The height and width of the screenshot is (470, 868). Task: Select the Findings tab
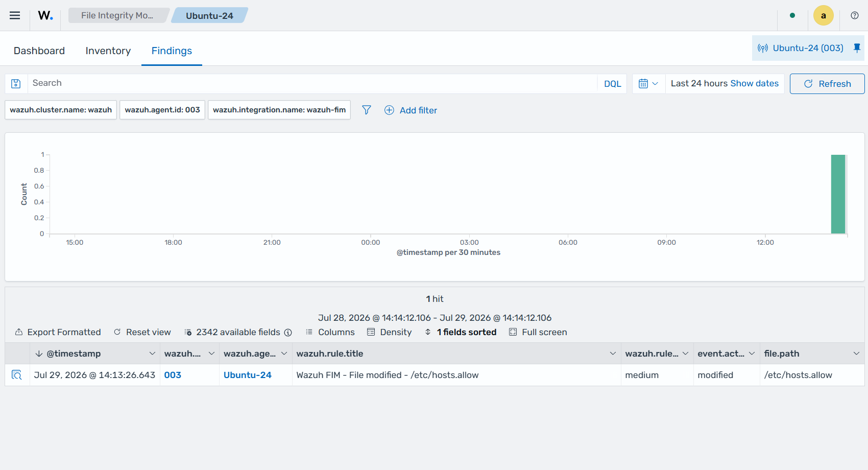click(x=172, y=51)
